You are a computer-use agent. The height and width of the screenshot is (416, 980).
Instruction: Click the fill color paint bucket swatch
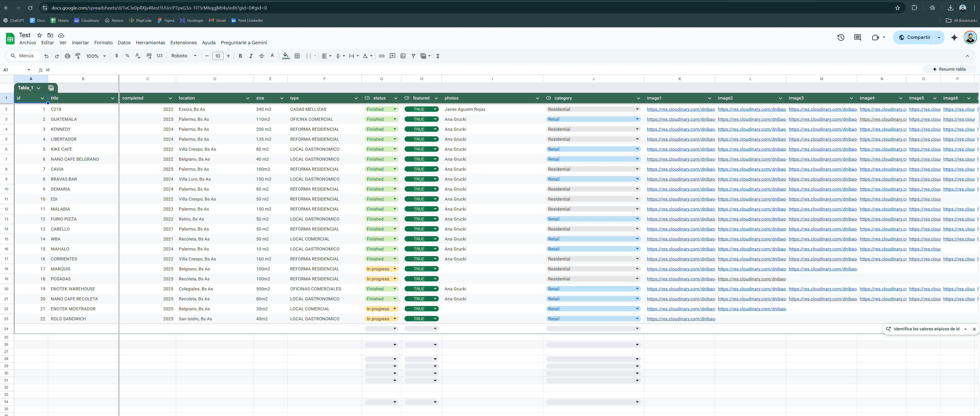[286, 56]
